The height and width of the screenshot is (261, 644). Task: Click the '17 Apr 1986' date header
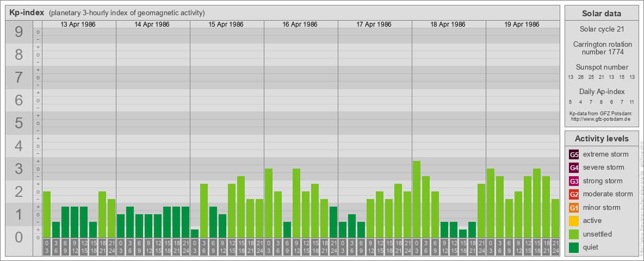click(374, 24)
